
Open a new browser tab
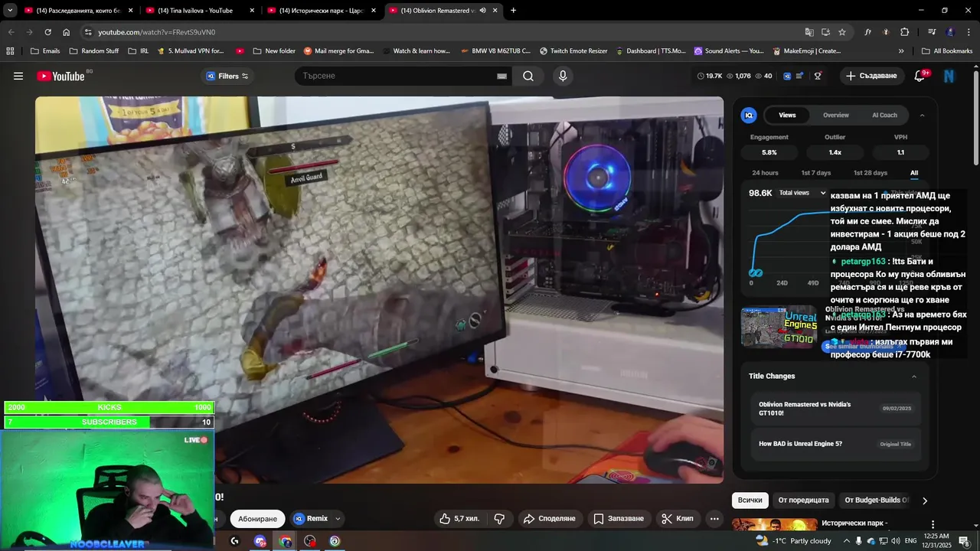pyautogui.click(x=513, y=11)
